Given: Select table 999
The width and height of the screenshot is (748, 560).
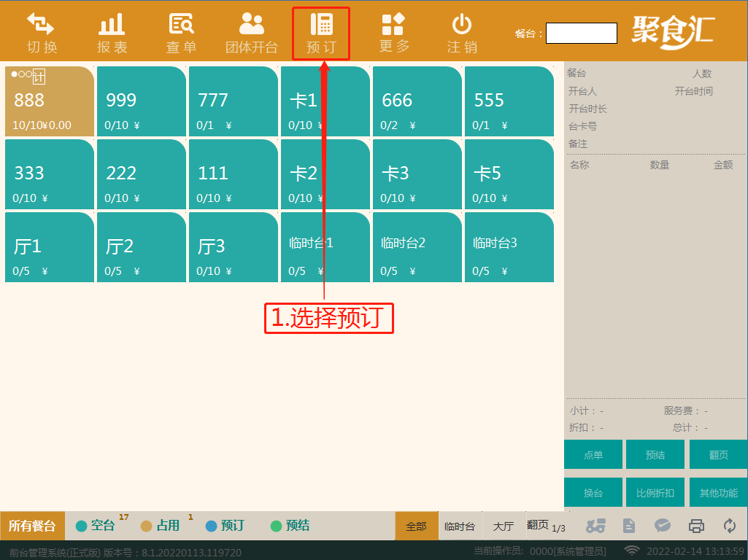Looking at the screenshot, I should [x=141, y=101].
